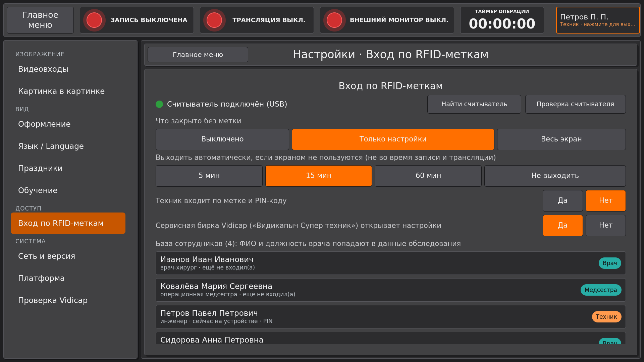Click the red broadcast indicator icon

tap(214, 20)
